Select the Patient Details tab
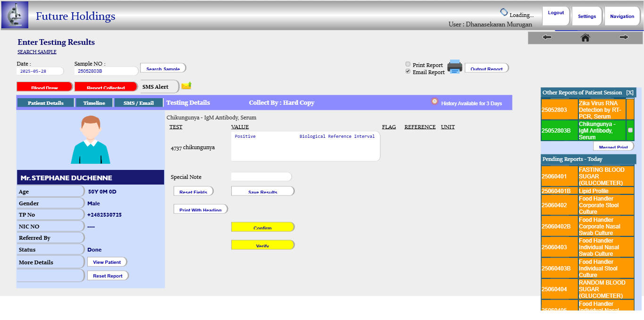 pos(45,103)
